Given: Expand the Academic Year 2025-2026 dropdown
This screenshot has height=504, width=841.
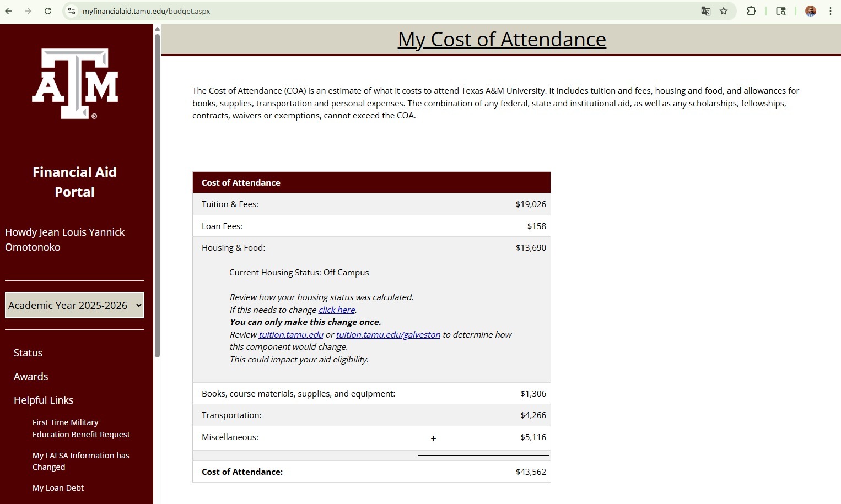Looking at the screenshot, I should pyautogui.click(x=74, y=305).
